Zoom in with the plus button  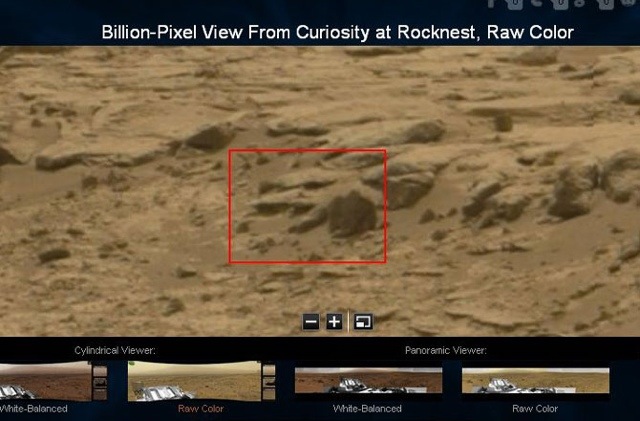tap(334, 322)
